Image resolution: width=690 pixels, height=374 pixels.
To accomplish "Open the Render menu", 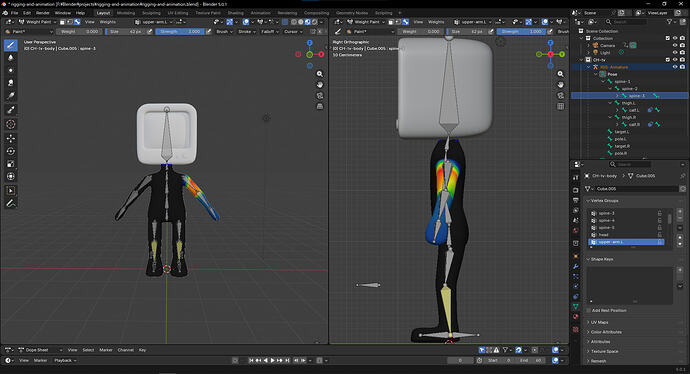I will pos(43,13).
